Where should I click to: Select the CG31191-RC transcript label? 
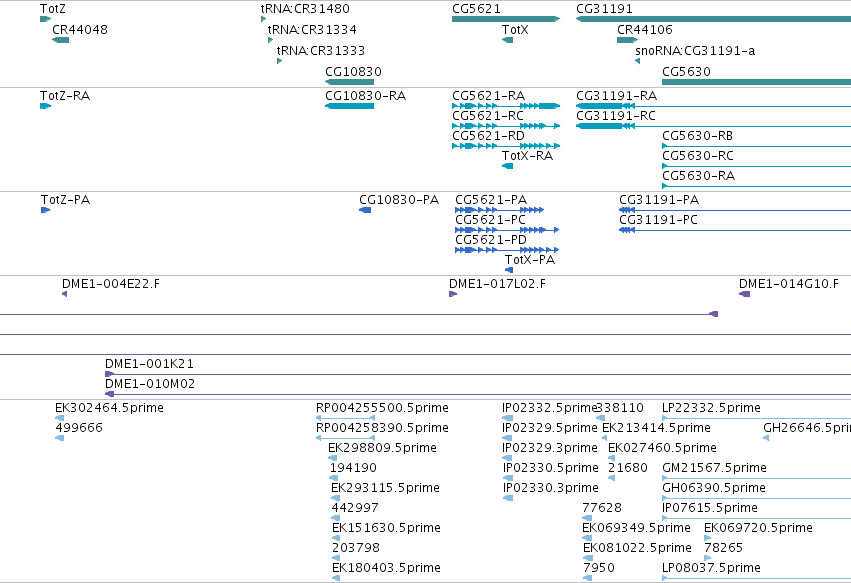(x=616, y=116)
